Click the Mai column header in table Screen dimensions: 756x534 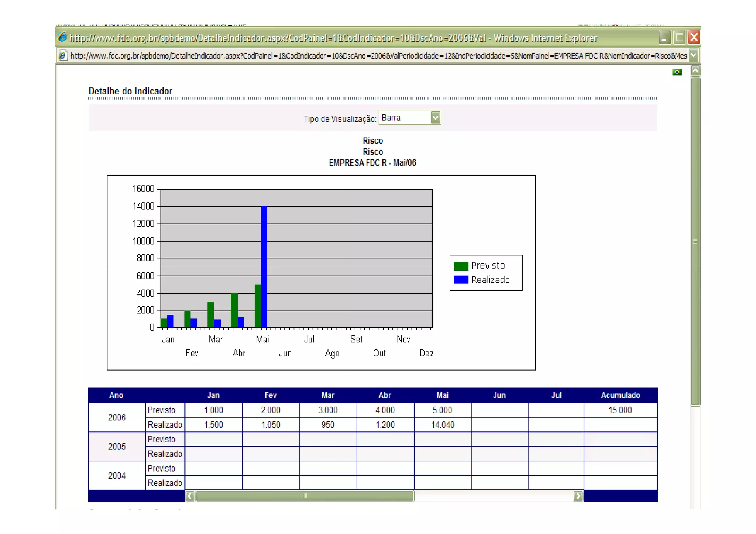click(x=442, y=395)
